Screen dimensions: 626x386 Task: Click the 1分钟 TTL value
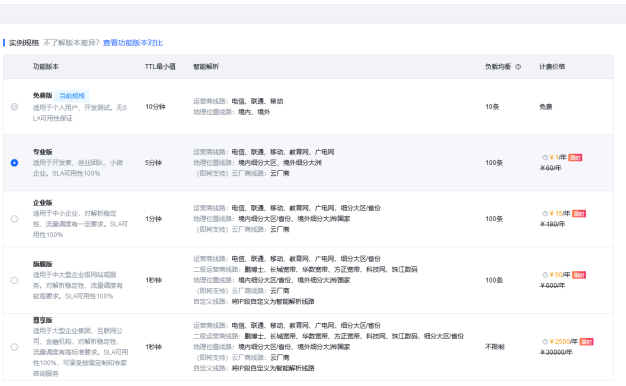coord(153,219)
